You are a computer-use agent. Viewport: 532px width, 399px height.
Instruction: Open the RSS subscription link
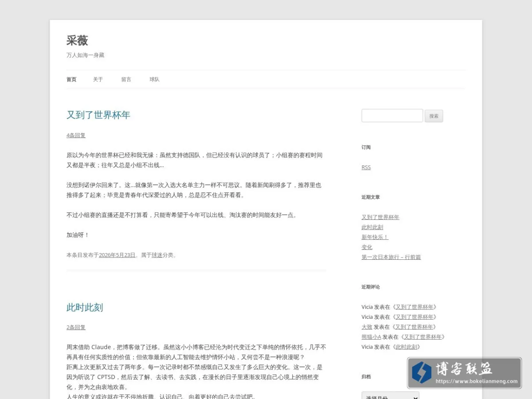click(x=366, y=167)
